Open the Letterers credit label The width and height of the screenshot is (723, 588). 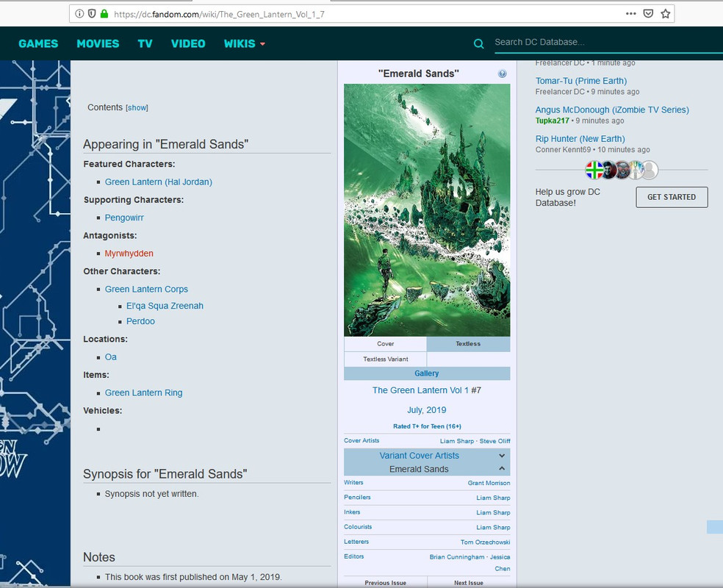pos(356,542)
